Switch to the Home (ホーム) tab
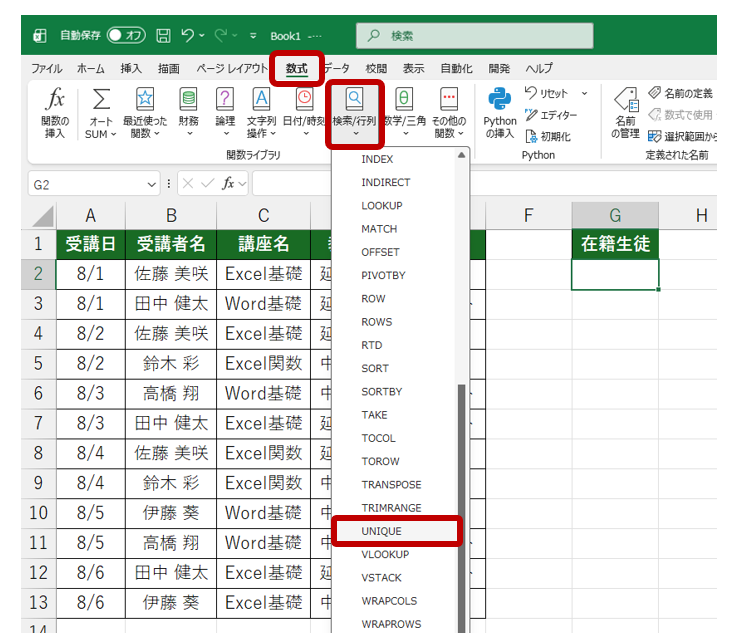 pos(91,69)
